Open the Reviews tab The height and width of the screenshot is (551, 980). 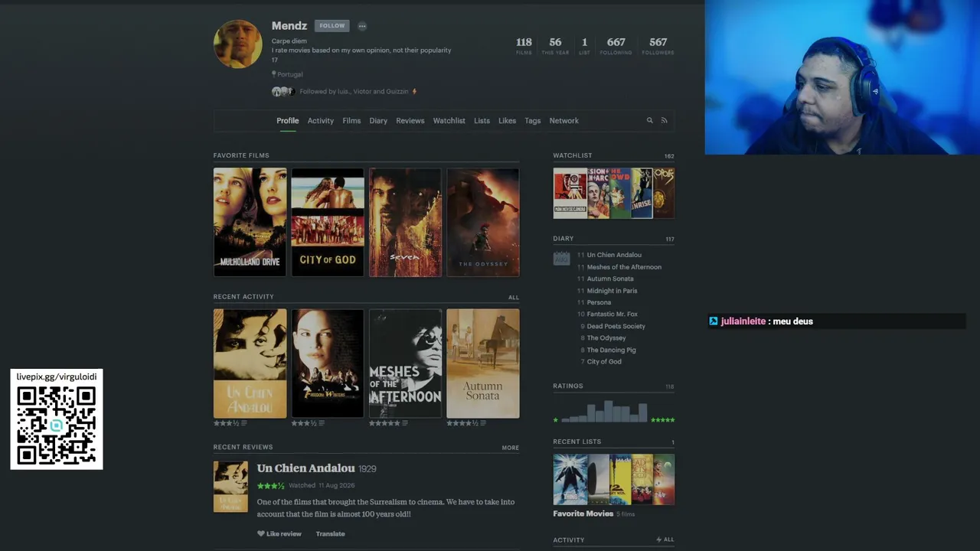tap(410, 121)
